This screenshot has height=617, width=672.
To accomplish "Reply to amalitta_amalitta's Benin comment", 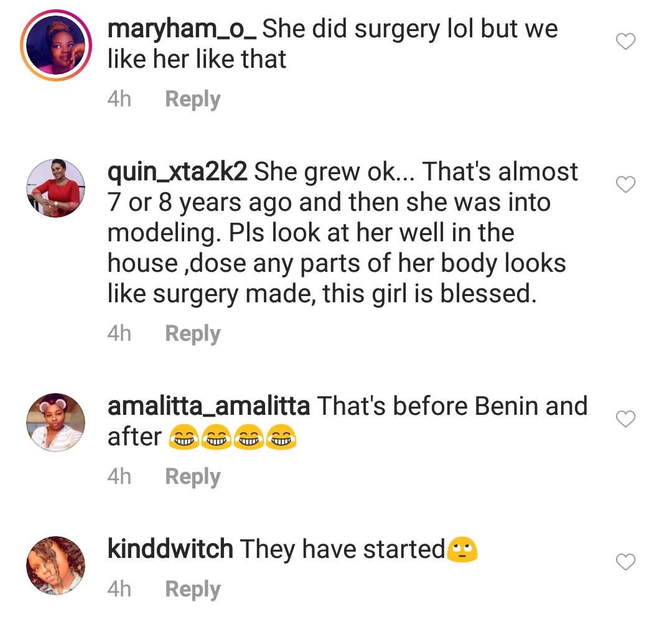I will coord(193,477).
